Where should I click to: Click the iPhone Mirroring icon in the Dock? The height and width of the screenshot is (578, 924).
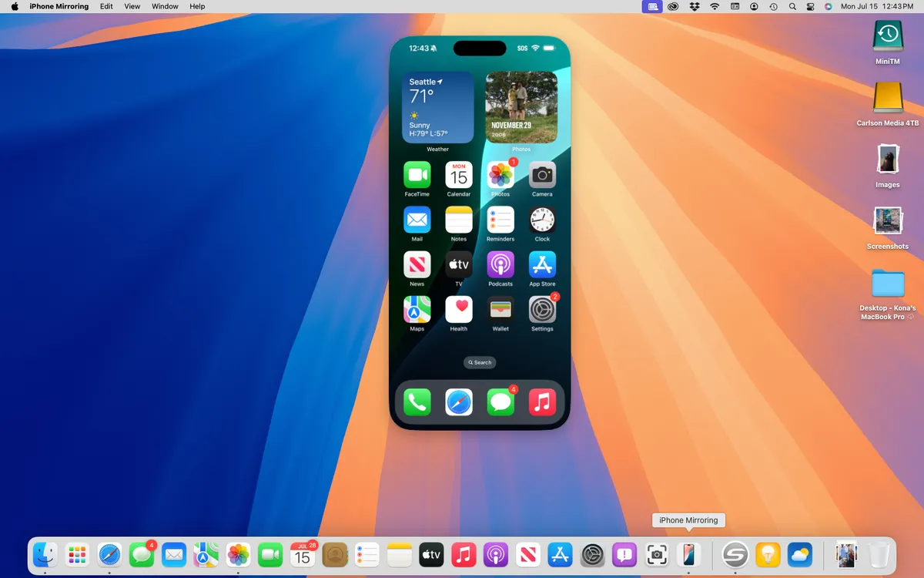point(688,554)
